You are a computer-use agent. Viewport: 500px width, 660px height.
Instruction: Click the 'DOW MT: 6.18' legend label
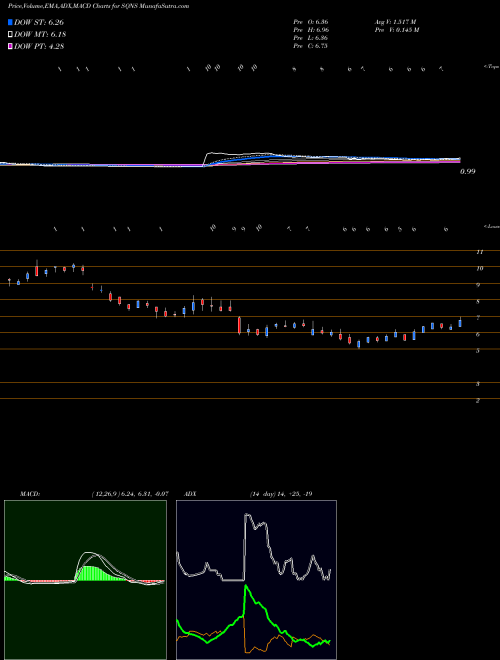click(40, 35)
